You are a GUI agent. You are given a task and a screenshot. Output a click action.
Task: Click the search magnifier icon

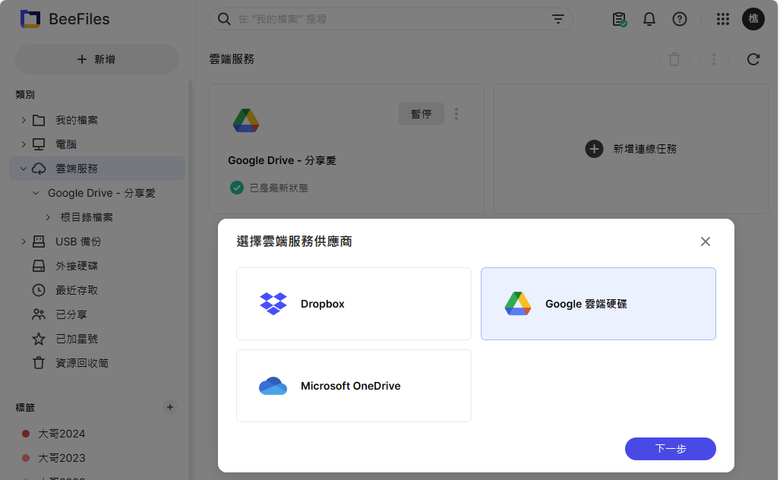click(x=224, y=19)
